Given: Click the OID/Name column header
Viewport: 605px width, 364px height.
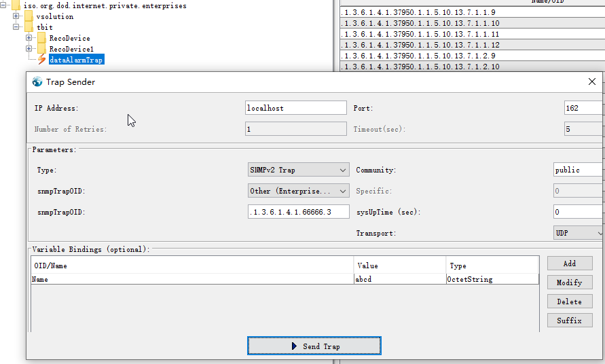Looking at the screenshot, I should coord(192,266).
